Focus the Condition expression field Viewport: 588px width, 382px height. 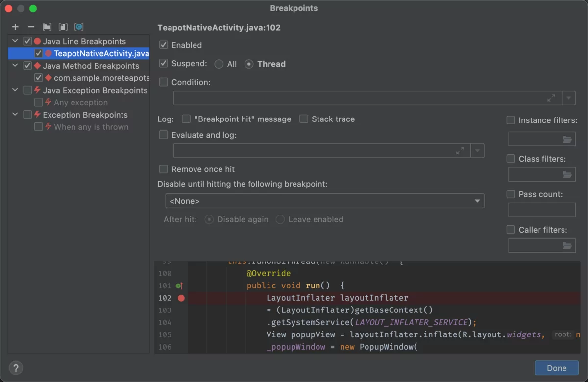367,98
